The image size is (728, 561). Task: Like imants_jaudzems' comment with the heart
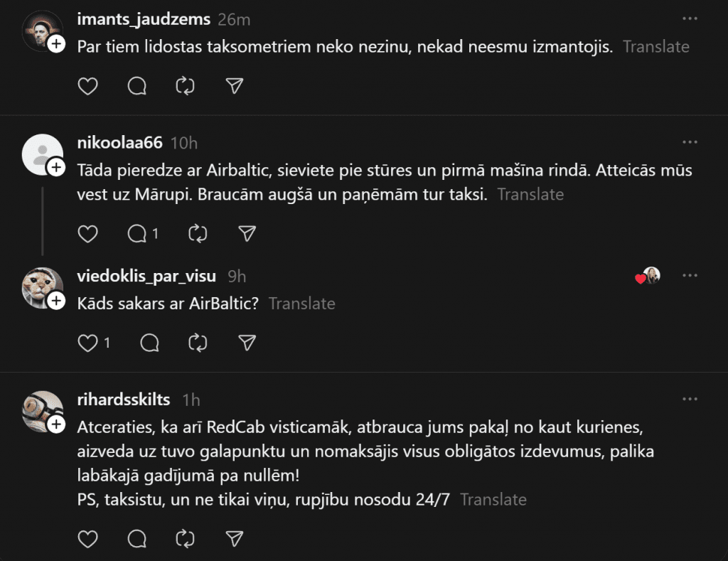click(87, 86)
